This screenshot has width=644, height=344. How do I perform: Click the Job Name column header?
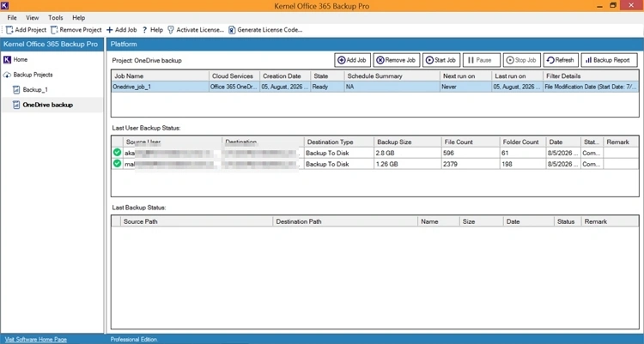point(161,76)
